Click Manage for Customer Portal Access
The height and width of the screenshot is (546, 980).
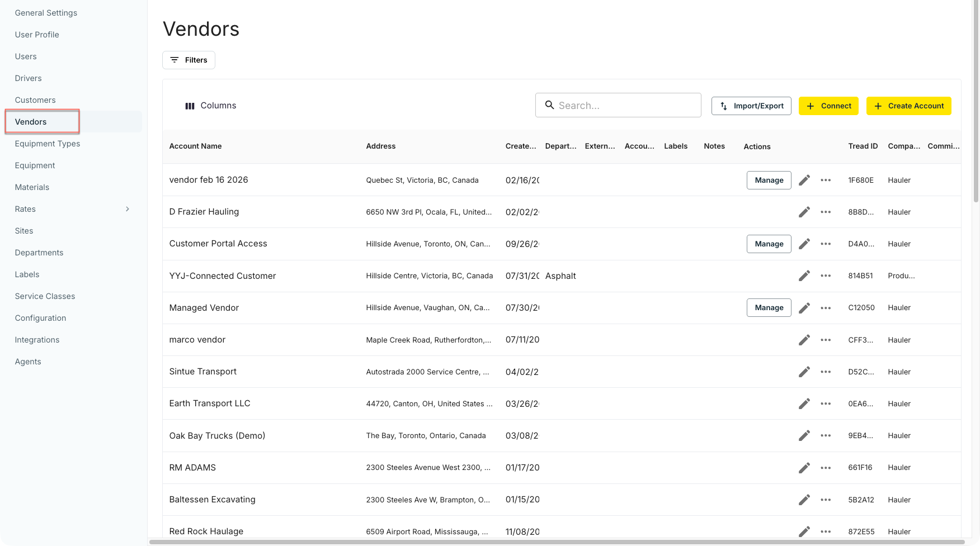pyautogui.click(x=769, y=244)
